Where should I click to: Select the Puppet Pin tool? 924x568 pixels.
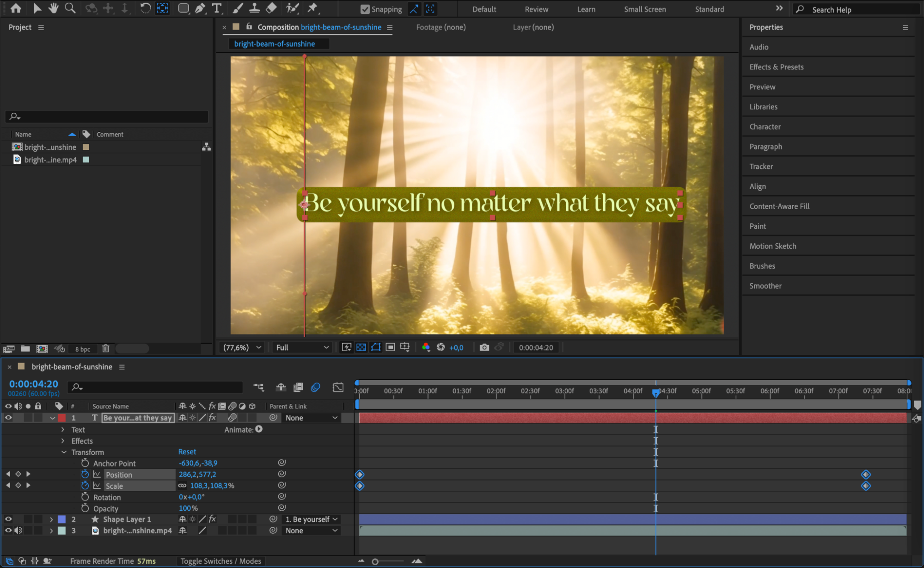click(312, 8)
